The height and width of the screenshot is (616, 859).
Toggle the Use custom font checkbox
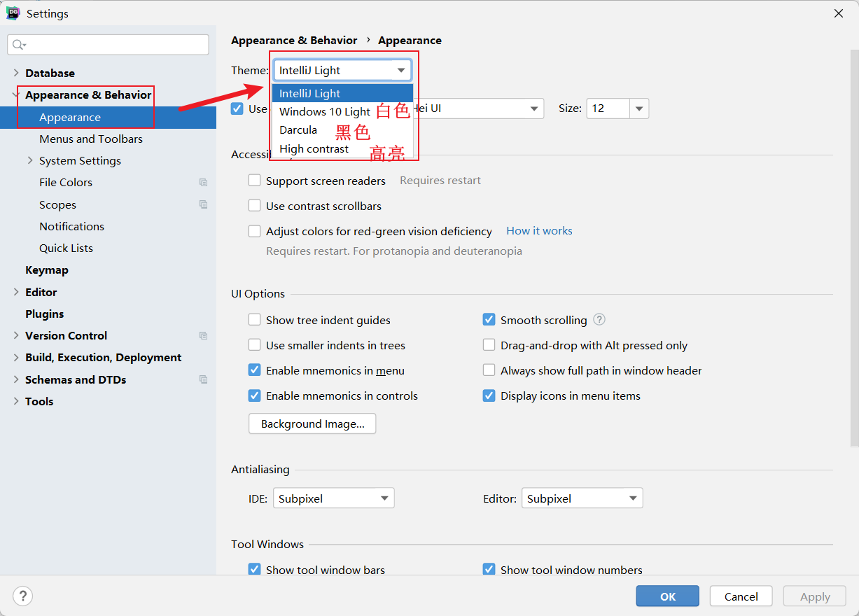(237, 108)
